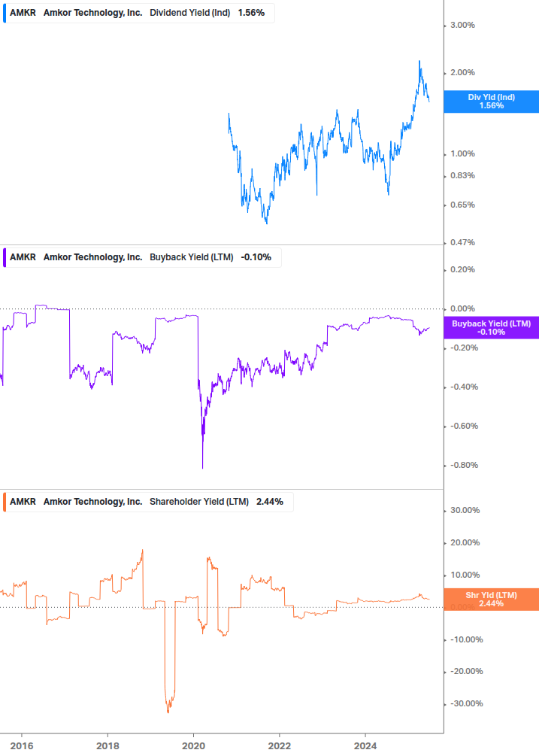This screenshot has width=539, height=756.
Task: Click the 0.47% tick on dividend yield axis
Action: point(462,242)
